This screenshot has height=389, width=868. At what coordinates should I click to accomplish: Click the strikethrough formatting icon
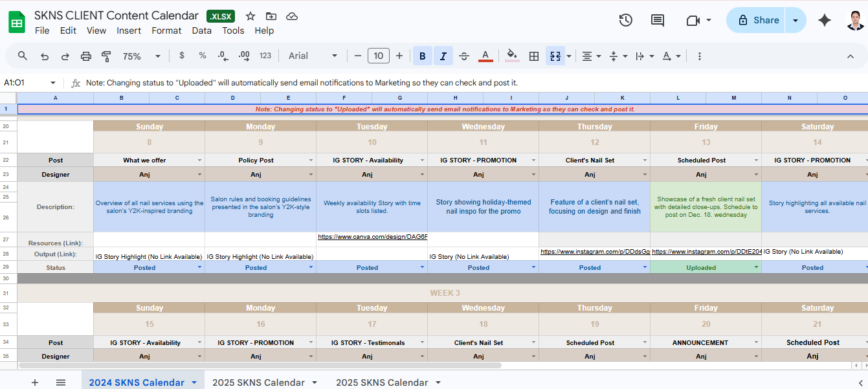(x=463, y=56)
